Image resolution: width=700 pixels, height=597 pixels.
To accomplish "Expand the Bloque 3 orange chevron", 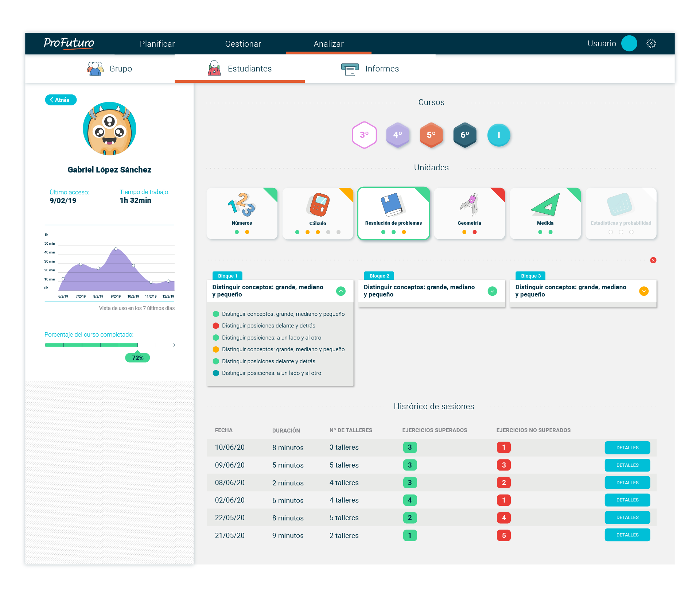I will coord(644,291).
